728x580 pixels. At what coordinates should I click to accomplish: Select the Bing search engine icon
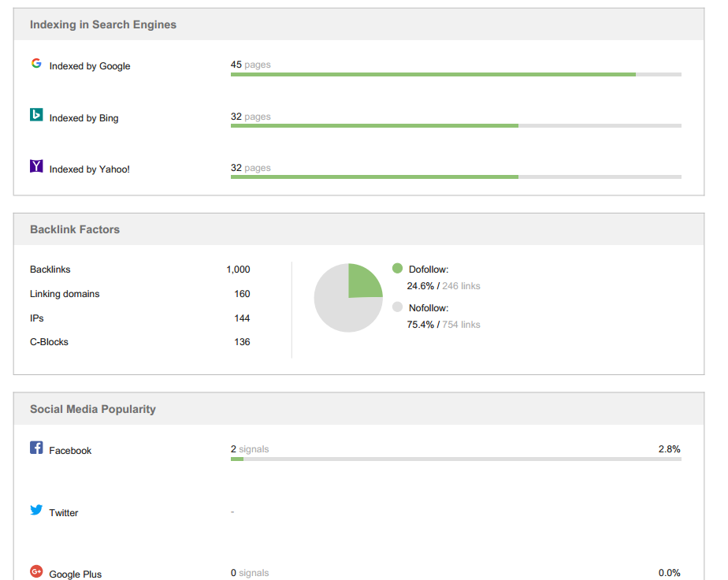tap(35, 113)
